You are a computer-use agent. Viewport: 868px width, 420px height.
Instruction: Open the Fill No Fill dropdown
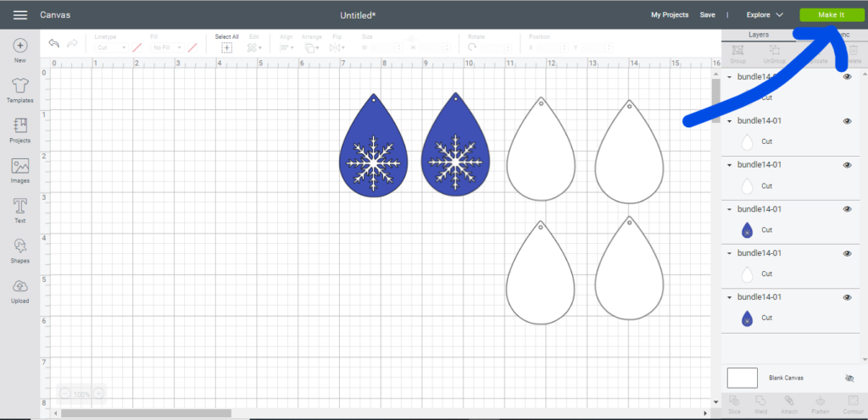[x=167, y=48]
